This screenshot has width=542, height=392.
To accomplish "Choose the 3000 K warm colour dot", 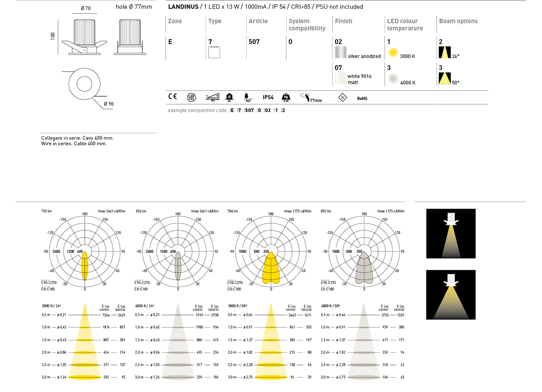I will 393,53.
